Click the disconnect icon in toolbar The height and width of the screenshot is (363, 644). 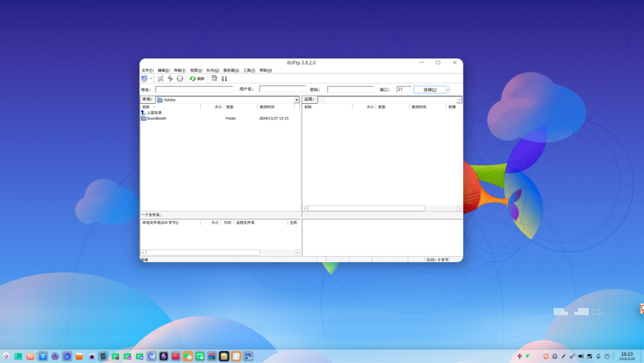(x=160, y=78)
